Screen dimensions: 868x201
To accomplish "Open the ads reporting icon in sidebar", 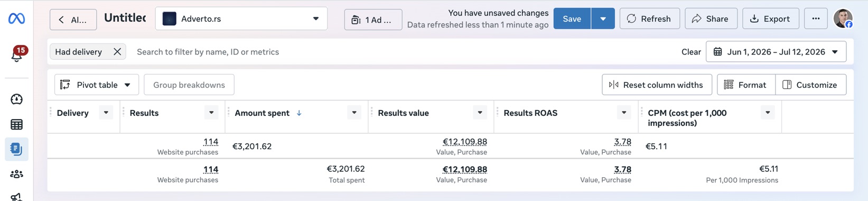I will [x=16, y=149].
